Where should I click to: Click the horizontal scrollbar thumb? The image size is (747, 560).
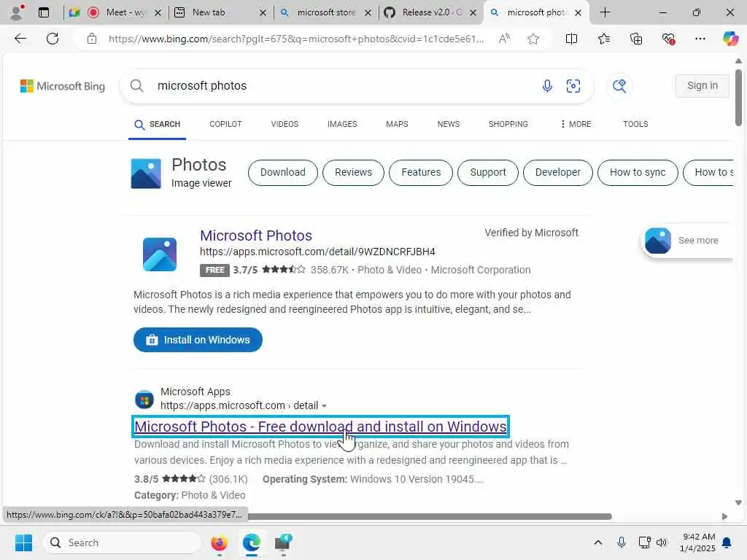429,517
